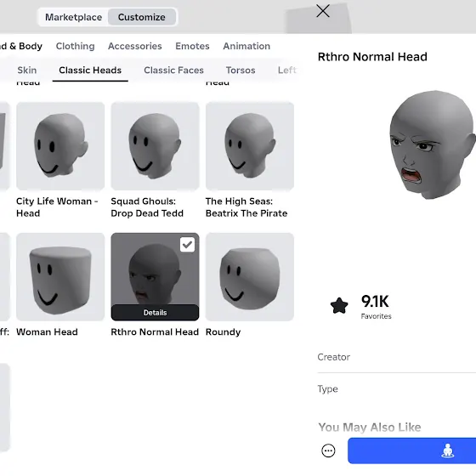Go to the Emotes tab
This screenshot has height=476, width=476.
[192, 46]
